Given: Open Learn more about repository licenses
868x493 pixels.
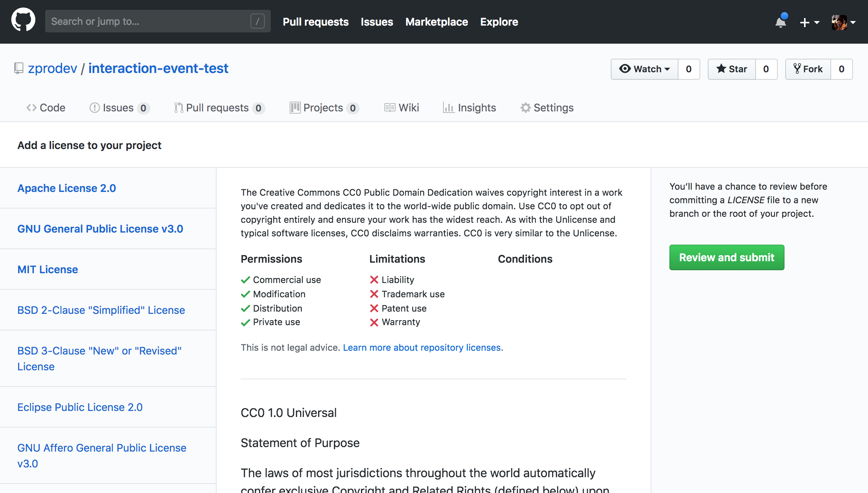Looking at the screenshot, I should coord(422,348).
